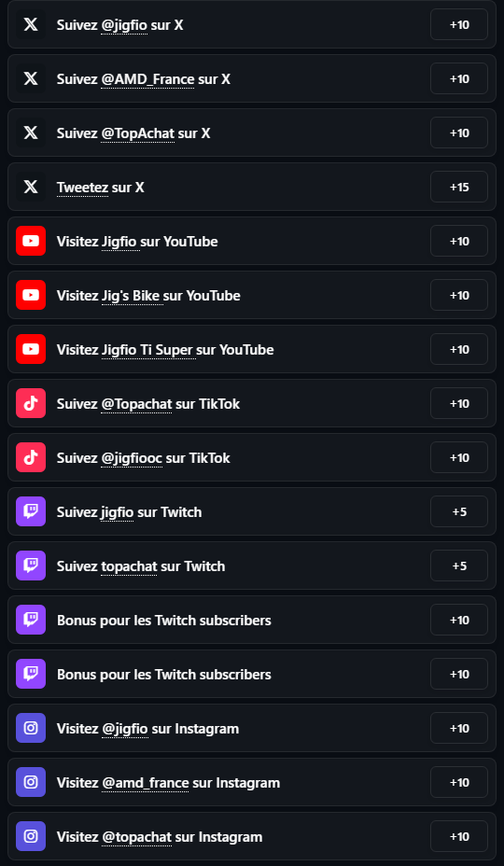
Task: Click the +5 button for Suivez topachat Twitch
Action: (x=459, y=566)
